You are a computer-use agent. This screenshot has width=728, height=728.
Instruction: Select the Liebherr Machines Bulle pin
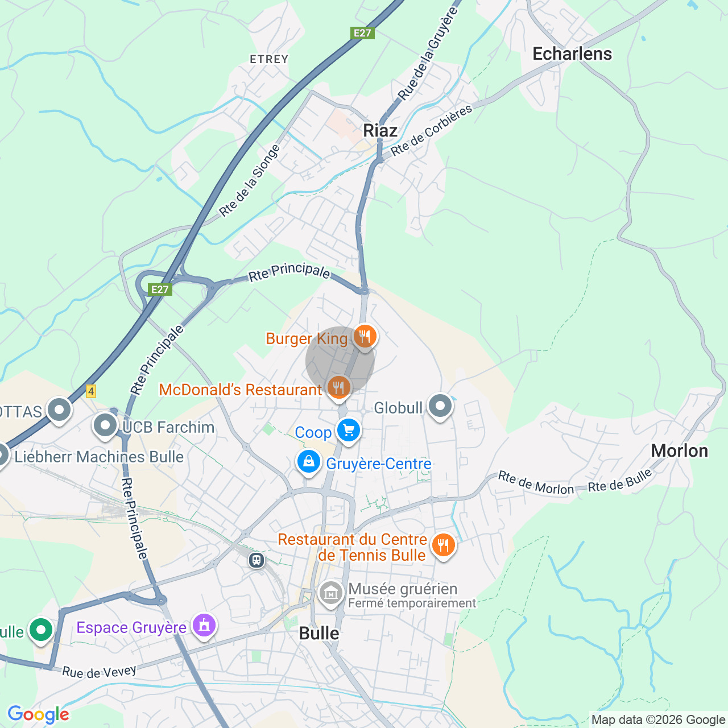[x=2, y=455]
